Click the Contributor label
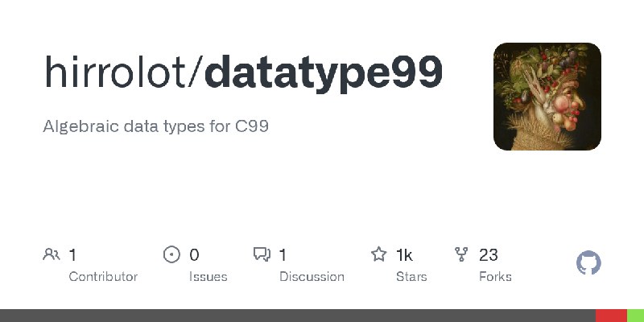Image resolution: width=644 pixels, height=322 pixels. click(103, 277)
